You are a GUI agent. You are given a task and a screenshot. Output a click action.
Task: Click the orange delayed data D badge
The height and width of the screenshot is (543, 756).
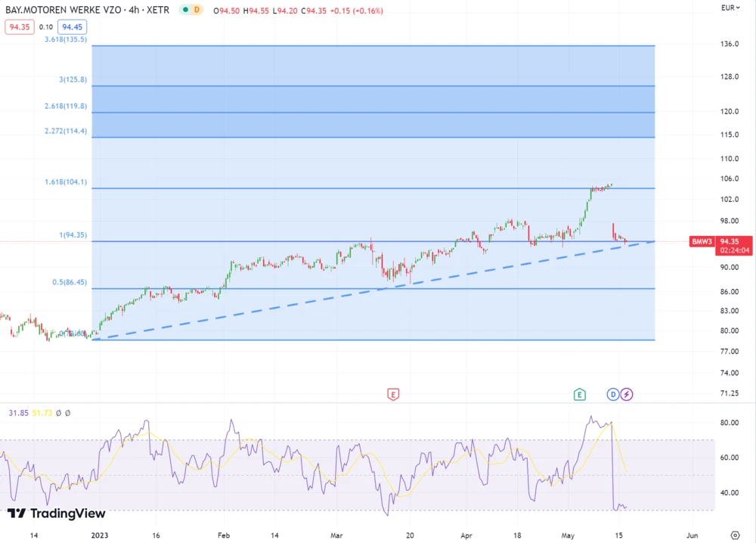pyautogui.click(x=197, y=11)
